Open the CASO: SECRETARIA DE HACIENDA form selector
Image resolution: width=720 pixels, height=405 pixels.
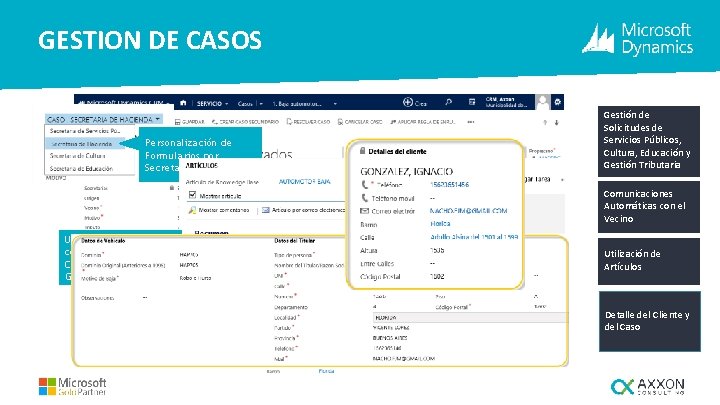click(x=104, y=119)
